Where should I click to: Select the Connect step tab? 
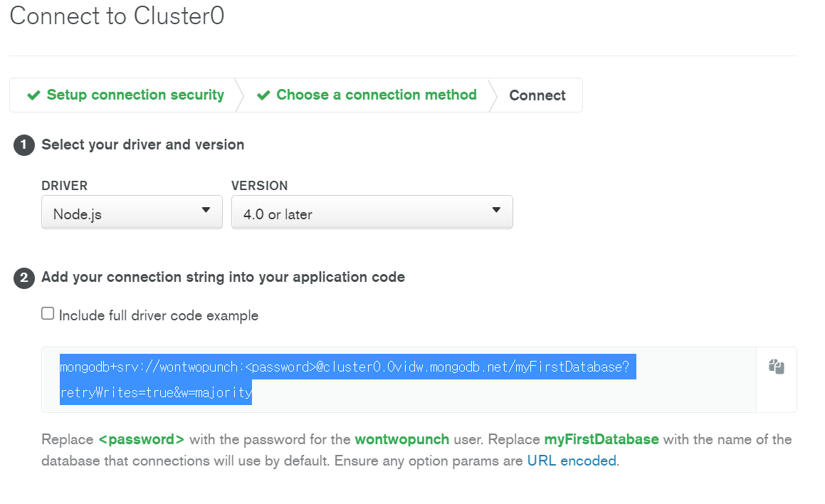537,95
